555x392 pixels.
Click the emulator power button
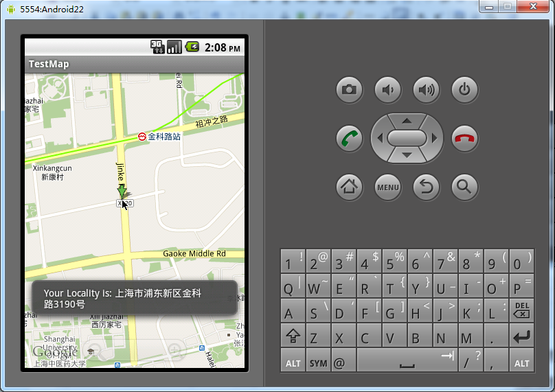coord(464,89)
